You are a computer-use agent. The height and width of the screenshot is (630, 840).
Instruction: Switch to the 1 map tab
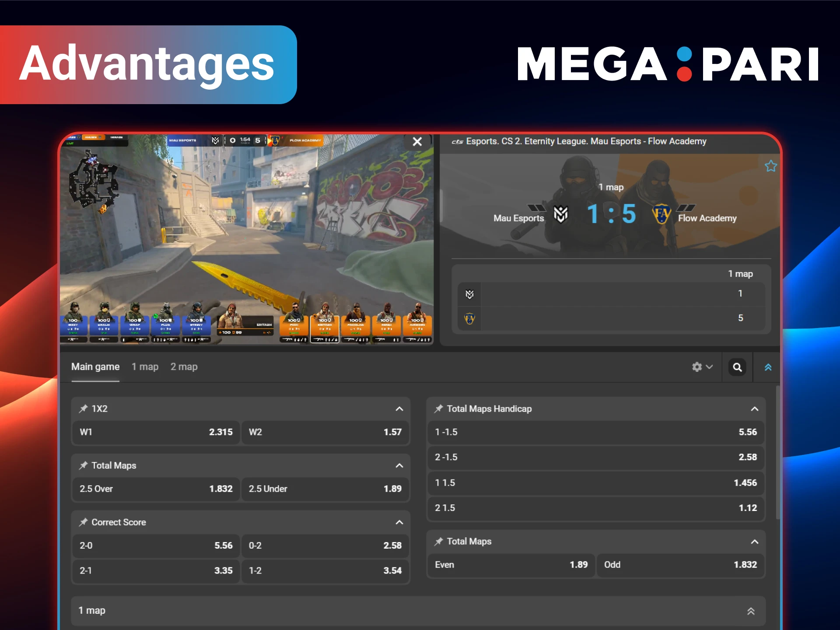coord(145,367)
